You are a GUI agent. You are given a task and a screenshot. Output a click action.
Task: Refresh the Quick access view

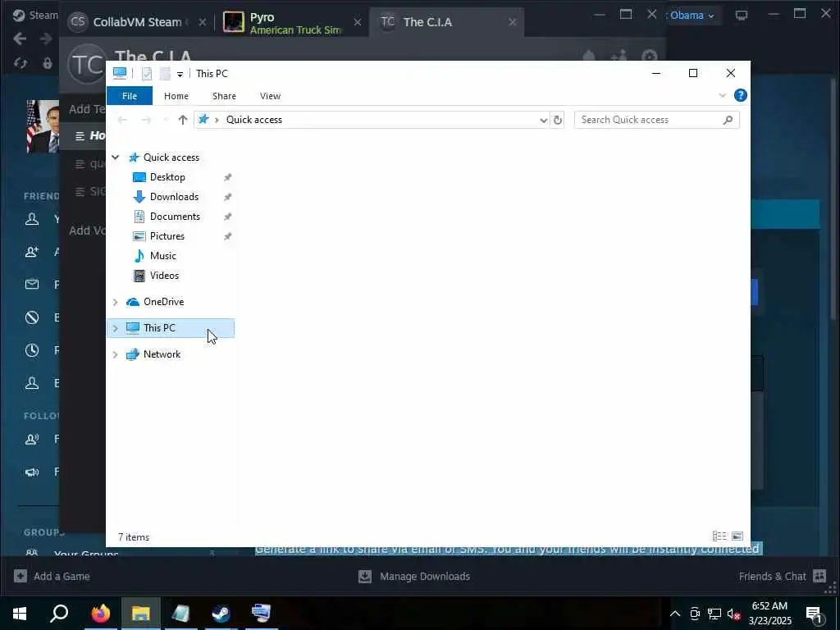pos(558,120)
